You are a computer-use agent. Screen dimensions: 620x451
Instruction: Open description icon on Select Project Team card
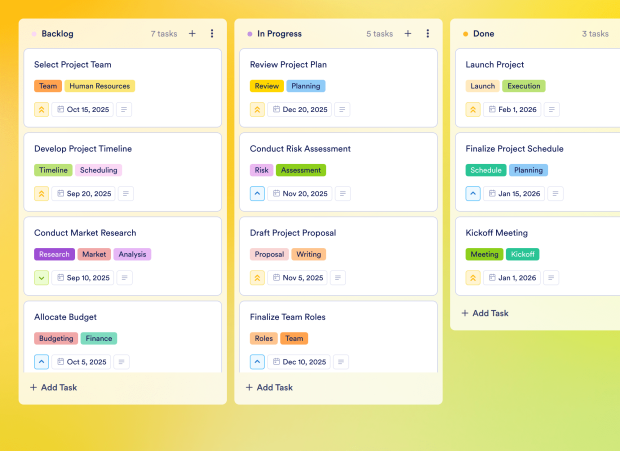(x=125, y=109)
